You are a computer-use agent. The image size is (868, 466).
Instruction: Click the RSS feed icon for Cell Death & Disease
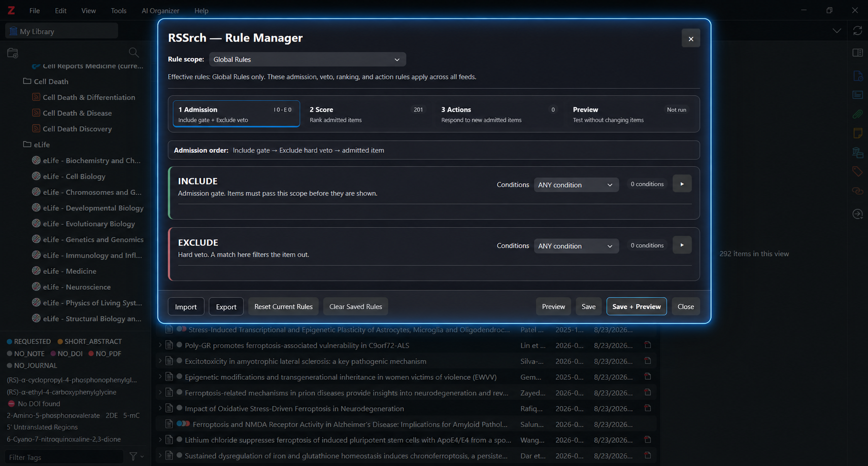(x=36, y=113)
